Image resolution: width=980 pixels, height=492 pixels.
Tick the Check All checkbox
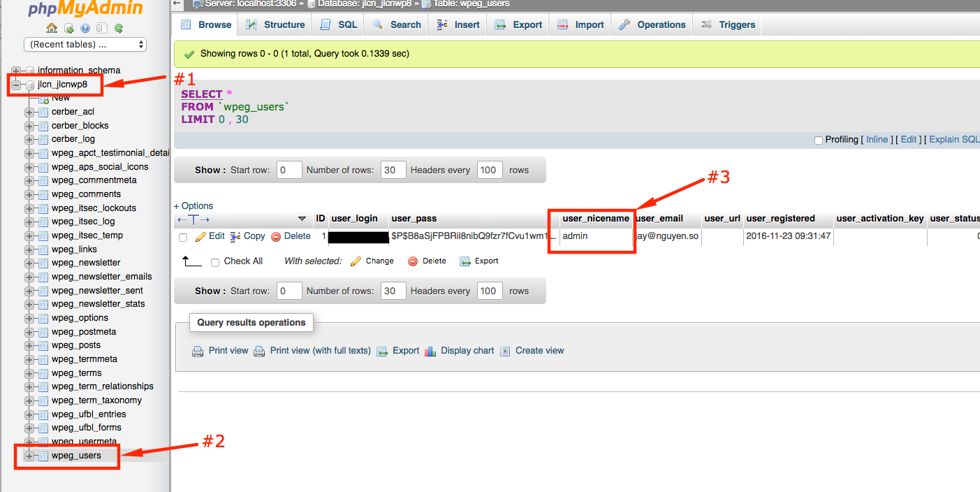tap(215, 262)
